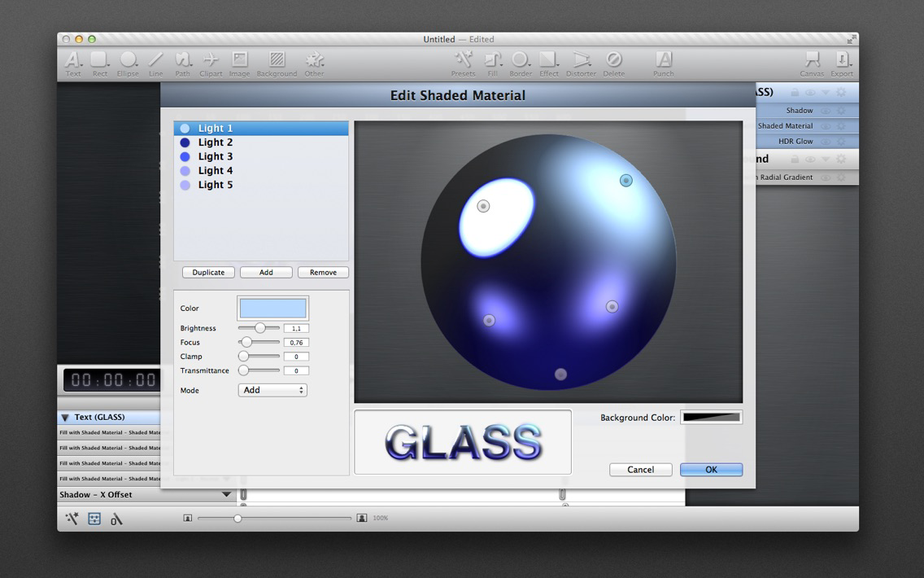
Task: Open the Canvas settings icon
Action: pyautogui.click(x=812, y=63)
